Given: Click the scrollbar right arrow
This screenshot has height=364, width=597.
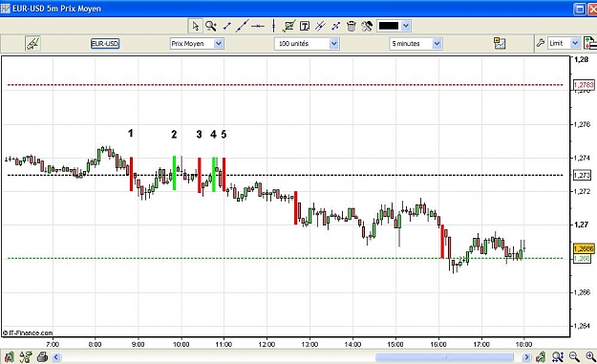Looking at the screenshot, I should (x=526, y=357).
